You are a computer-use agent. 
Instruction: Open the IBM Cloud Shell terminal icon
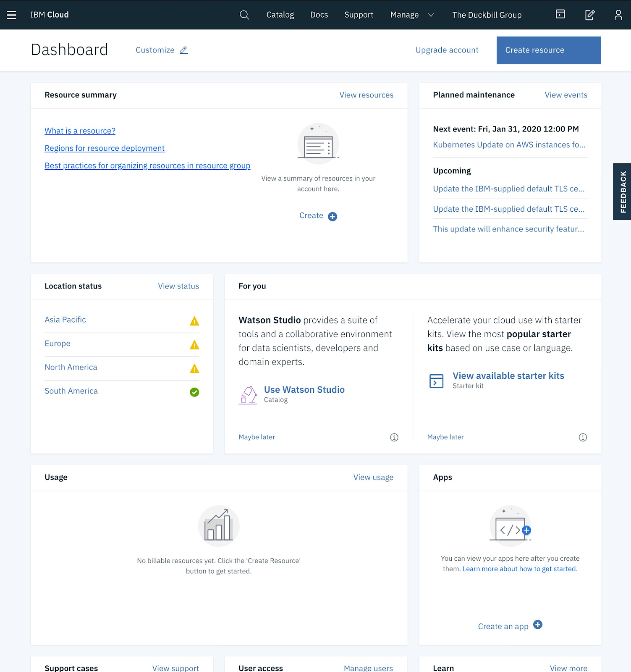point(560,14)
